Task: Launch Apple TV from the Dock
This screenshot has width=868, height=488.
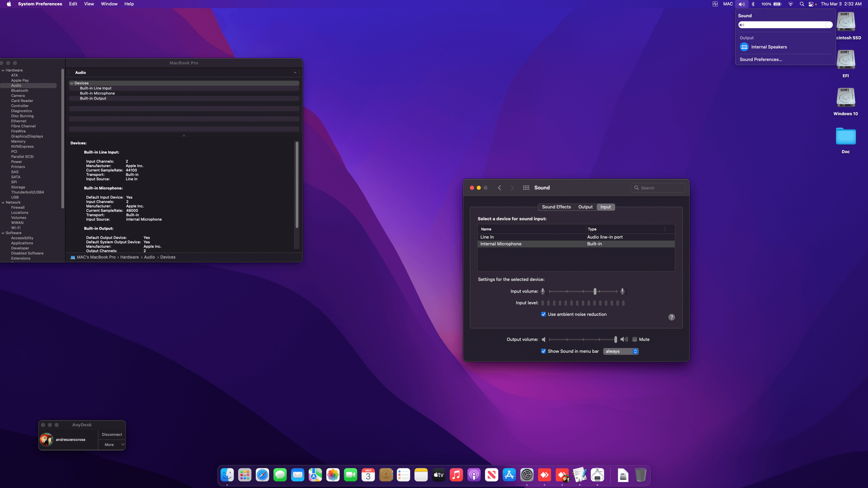Action: click(x=439, y=475)
